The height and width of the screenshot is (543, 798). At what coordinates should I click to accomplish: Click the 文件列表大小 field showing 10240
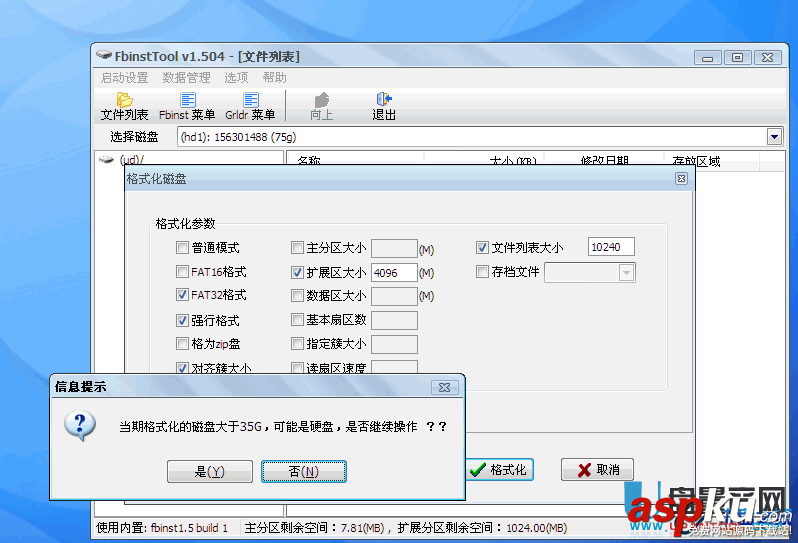point(611,247)
